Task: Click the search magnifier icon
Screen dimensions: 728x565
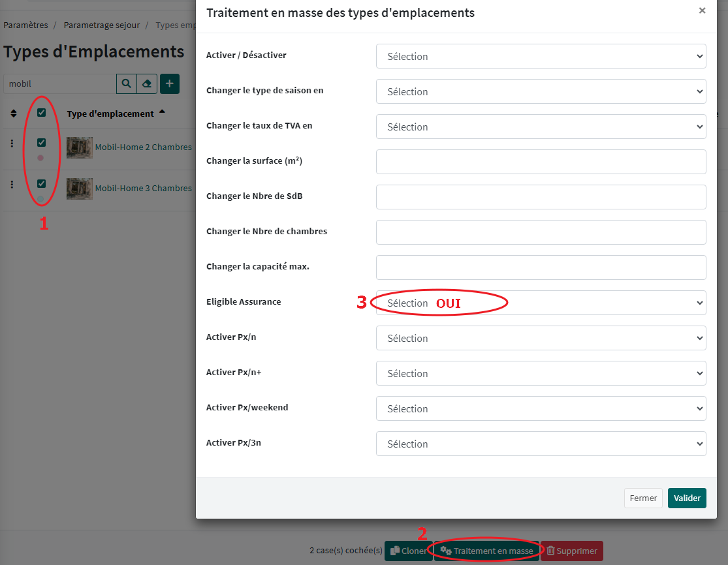Action: coord(126,84)
